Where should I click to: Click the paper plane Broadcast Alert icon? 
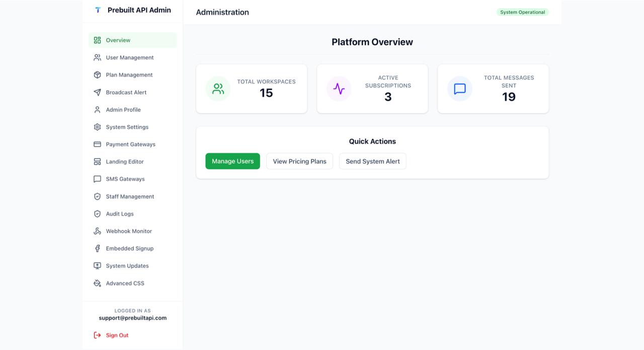pyautogui.click(x=97, y=92)
